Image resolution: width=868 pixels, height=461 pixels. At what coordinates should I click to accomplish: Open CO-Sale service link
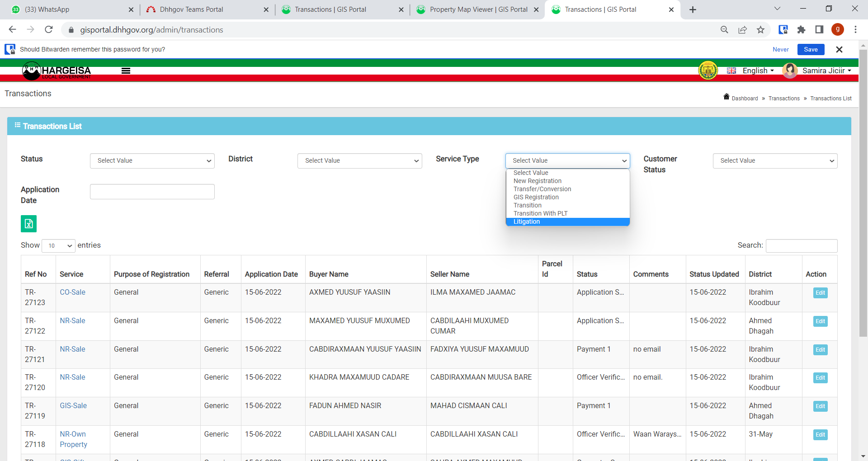(x=72, y=292)
